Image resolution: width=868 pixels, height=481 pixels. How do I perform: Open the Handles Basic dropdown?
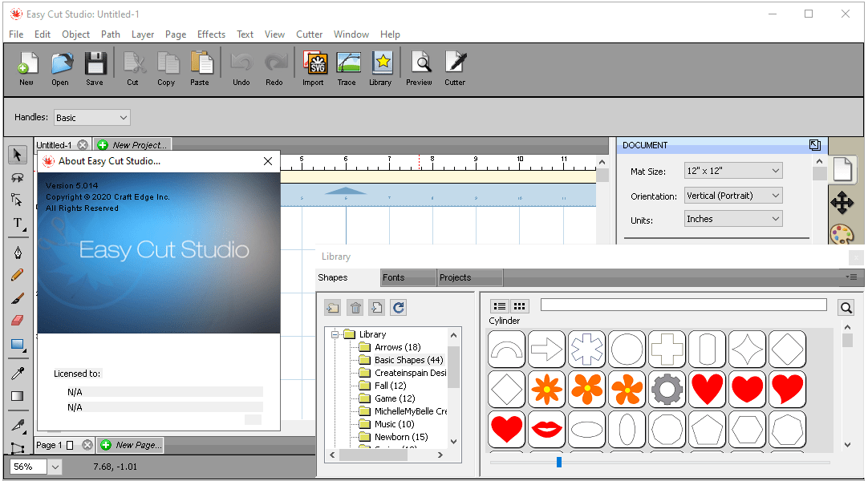coord(91,118)
